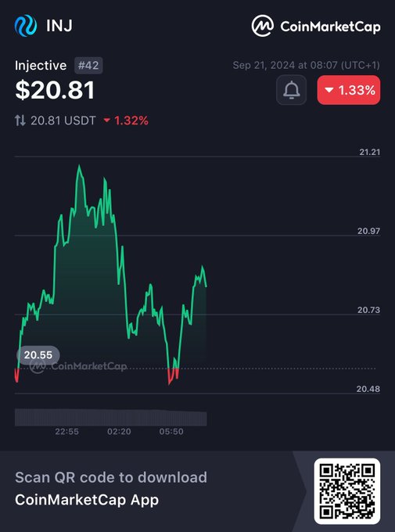The image size is (395, 532).
Task: Tap the QR code image
Action: pyautogui.click(x=347, y=491)
